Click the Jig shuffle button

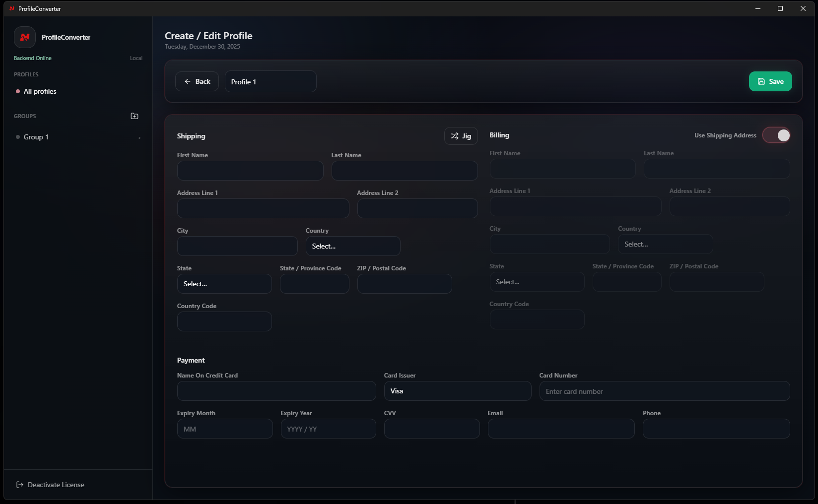coord(461,136)
